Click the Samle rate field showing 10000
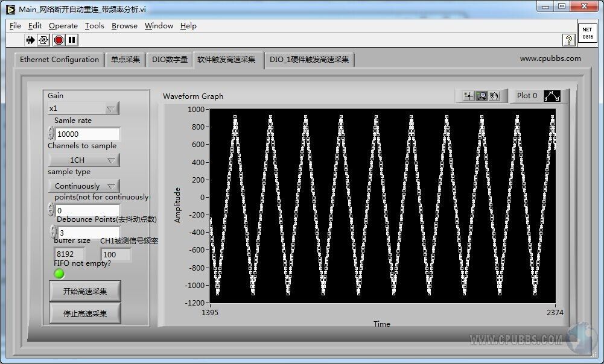Image resolution: width=604 pixels, height=364 pixels. point(87,134)
